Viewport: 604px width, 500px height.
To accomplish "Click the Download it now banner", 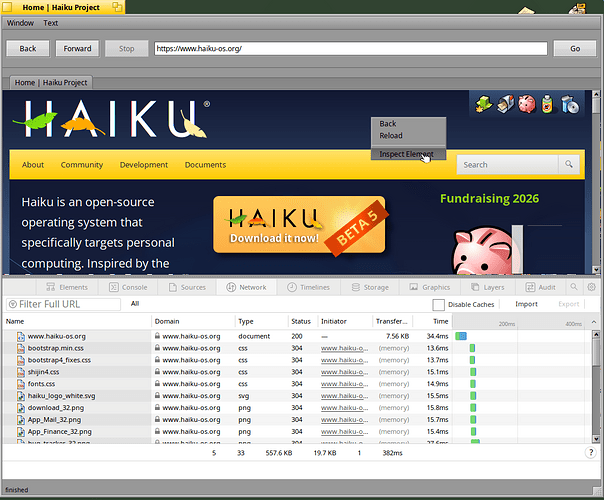I will point(299,225).
